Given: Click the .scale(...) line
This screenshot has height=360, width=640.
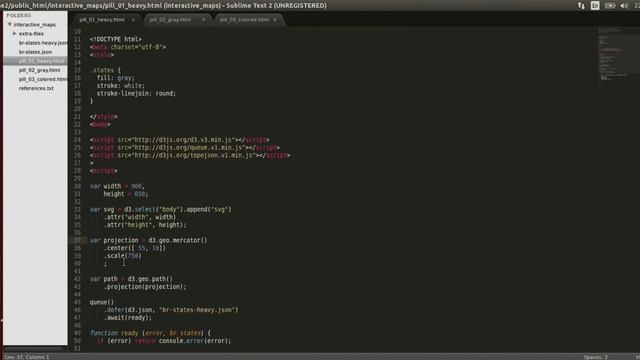Looking at the screenshot, I should [x=122, y=256].
